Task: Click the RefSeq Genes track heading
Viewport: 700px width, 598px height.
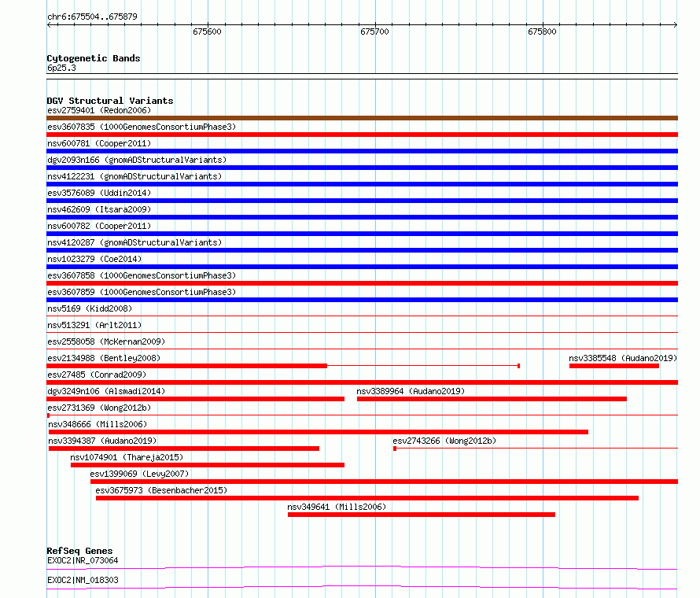Action: point(79,551)
